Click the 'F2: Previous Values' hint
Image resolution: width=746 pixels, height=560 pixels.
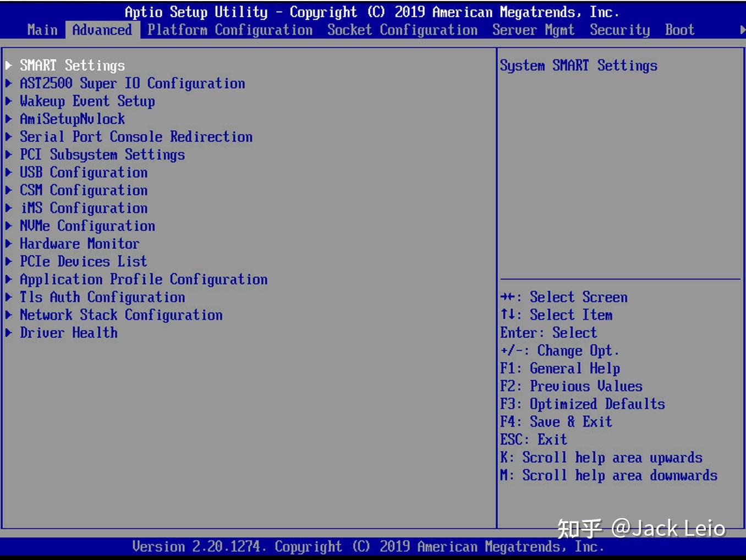tap(571, 386)
